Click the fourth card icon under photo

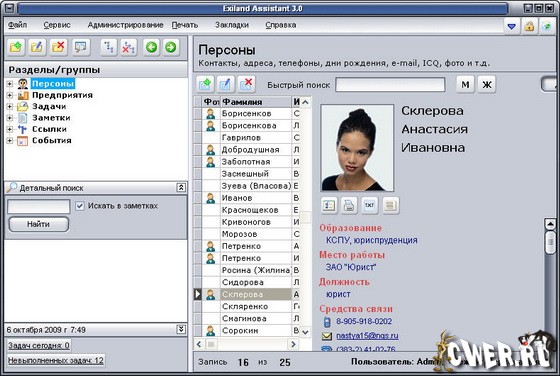click(390, 205)
